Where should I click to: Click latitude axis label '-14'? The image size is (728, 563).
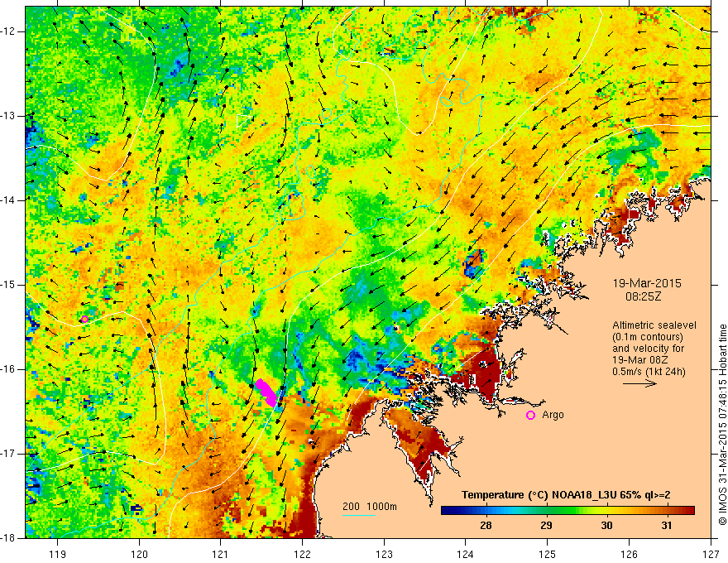pos(8,200)
